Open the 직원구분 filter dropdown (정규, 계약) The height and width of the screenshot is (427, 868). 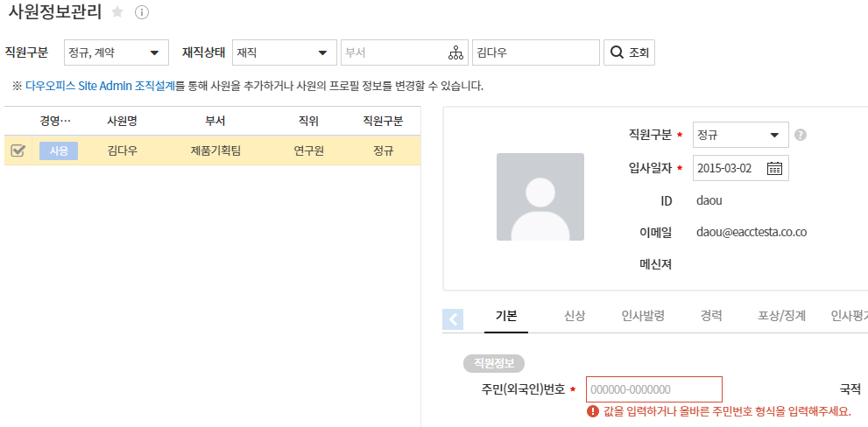pos(116,52)
